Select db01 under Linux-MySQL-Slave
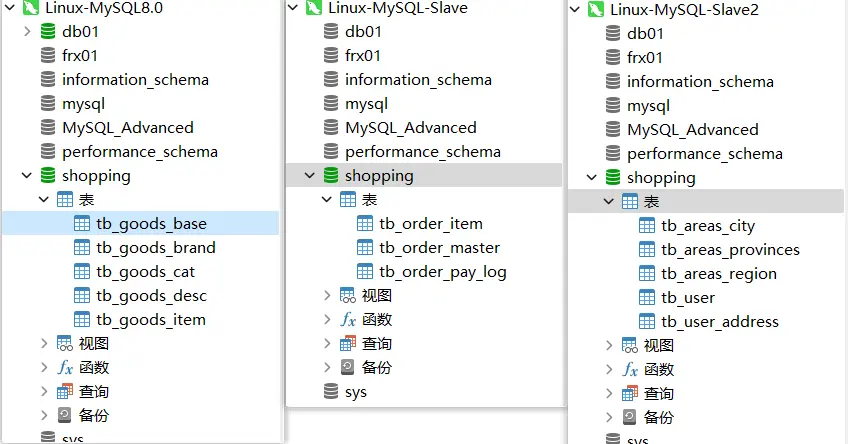 [363, 31]
